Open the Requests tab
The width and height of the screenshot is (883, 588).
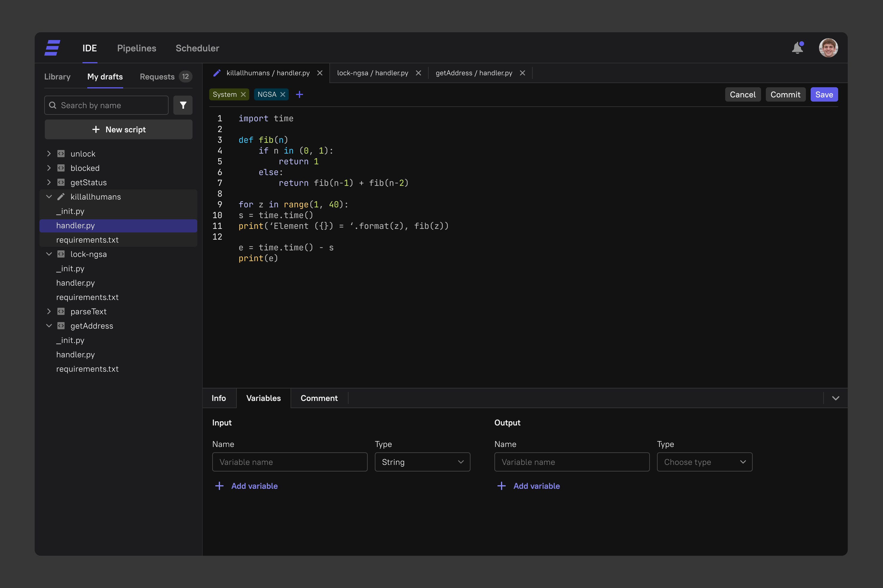pyautogui.click(x=157, y=77)
